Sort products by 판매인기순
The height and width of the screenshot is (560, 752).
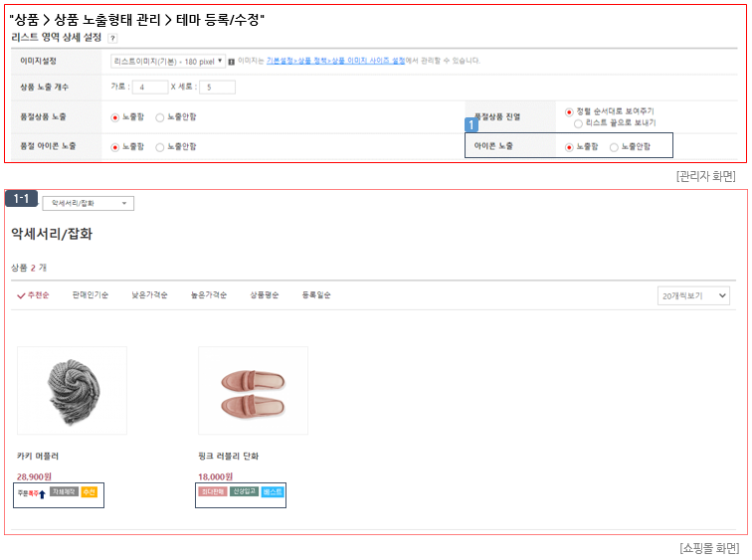91,295
